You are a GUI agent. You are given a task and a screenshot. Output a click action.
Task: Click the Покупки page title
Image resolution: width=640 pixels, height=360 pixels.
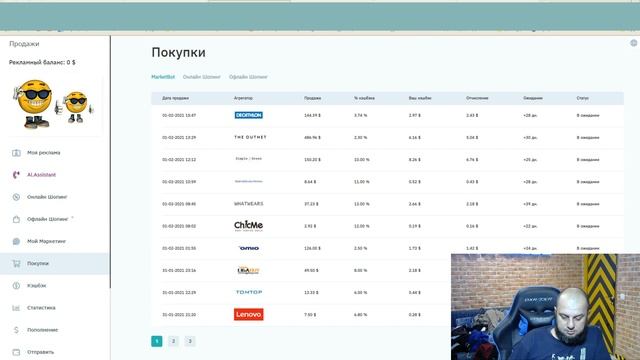tap(178, 53)
